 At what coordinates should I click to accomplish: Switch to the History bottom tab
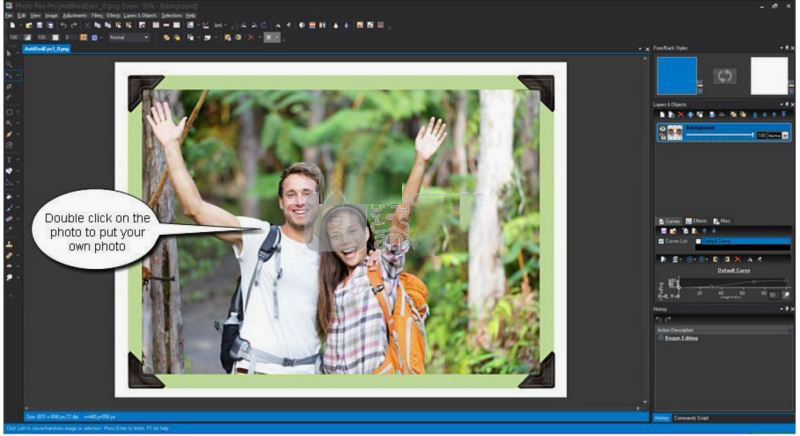point(662,418)
